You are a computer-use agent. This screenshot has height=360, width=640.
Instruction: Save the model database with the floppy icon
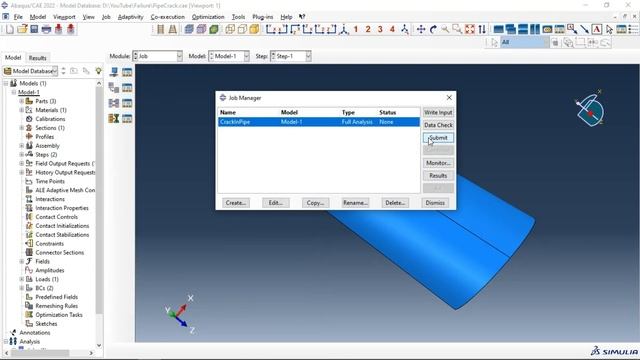pos(34,29)
